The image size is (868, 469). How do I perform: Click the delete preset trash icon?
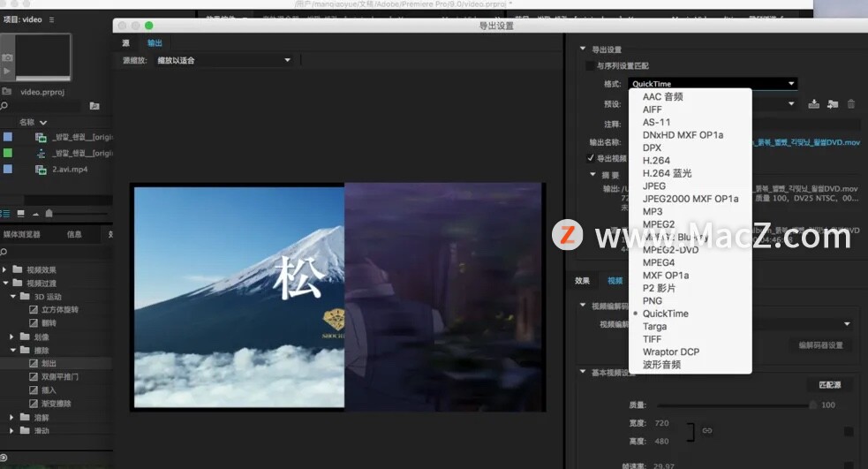851,103
